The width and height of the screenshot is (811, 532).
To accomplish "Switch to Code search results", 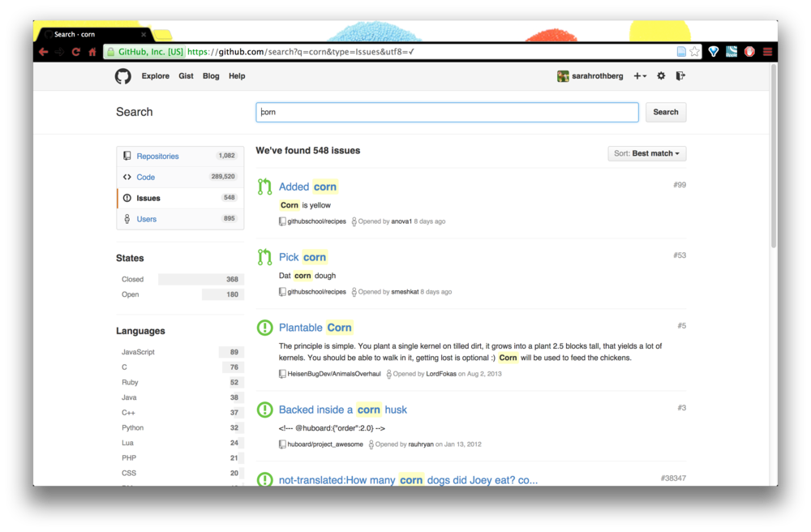I will 181,177.
